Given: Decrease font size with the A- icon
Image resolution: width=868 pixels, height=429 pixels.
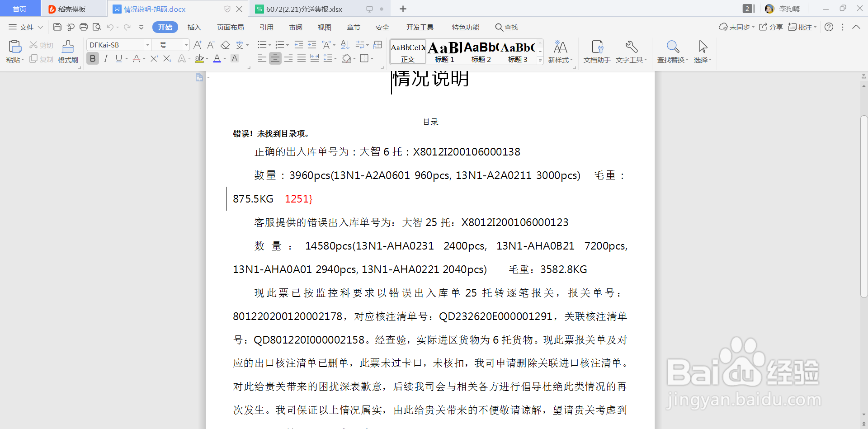Looking at the screenshot, I should [x=211, y=45].
